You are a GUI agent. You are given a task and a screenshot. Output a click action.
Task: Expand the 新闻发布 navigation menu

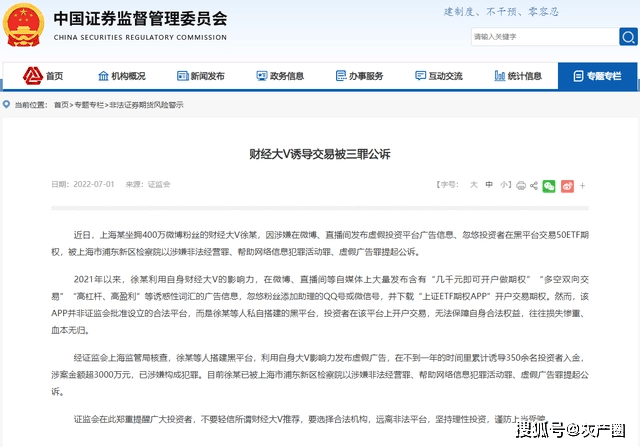coord(199,76)
